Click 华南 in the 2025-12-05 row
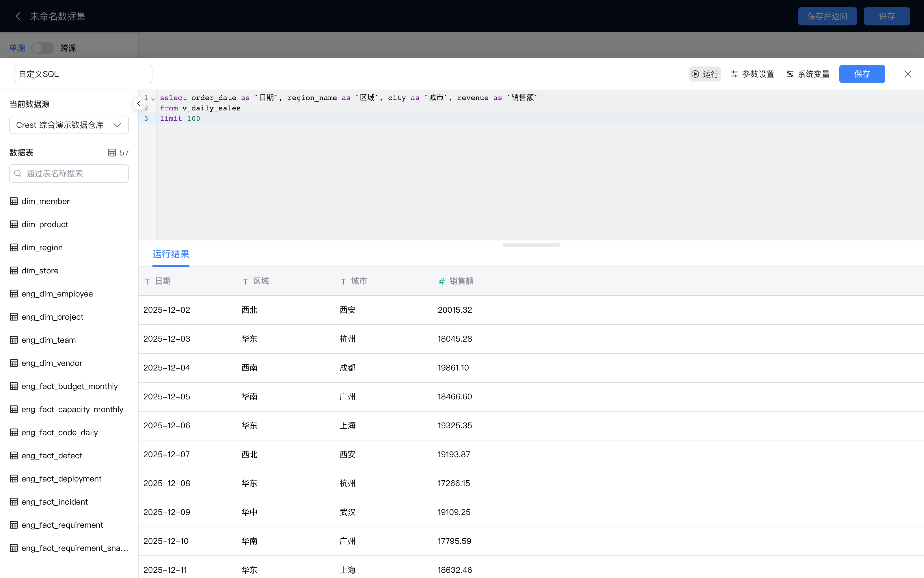 coord(249,397)
